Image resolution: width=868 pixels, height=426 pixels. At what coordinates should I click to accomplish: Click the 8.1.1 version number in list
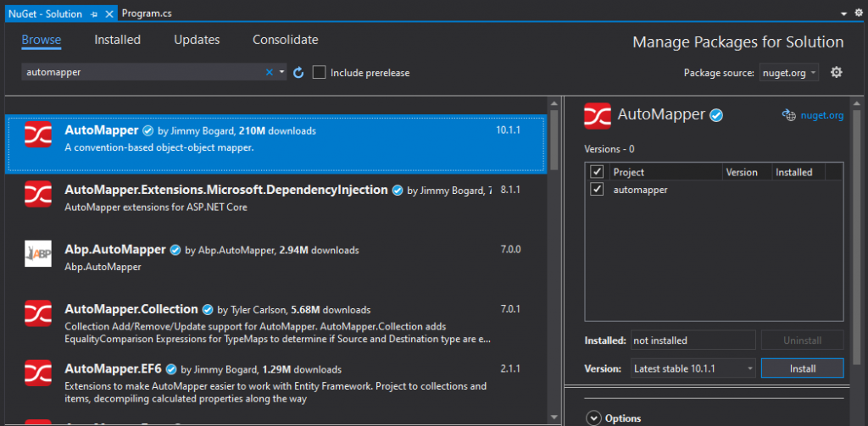click(x=510, y=190)
